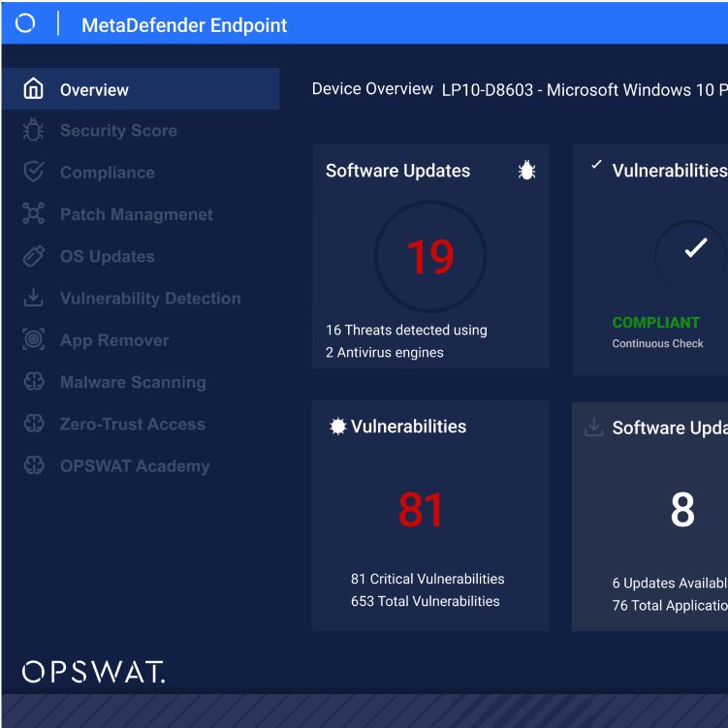
Task: Click the OS Updates icon in sidebar
Action: pyautogui.click(x=34, y=256)
